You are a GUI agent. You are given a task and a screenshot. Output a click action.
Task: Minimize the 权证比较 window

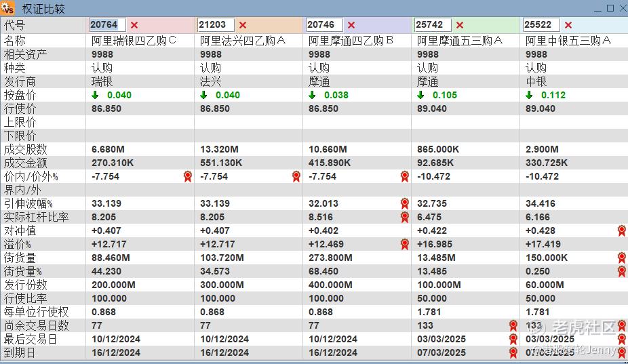pyautogui.click(x=597, y=9)
